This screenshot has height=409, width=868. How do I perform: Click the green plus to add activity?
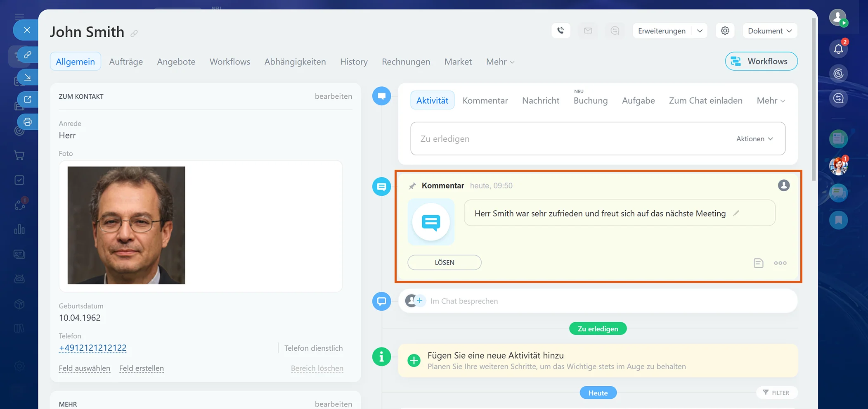(x=414, y=360)
